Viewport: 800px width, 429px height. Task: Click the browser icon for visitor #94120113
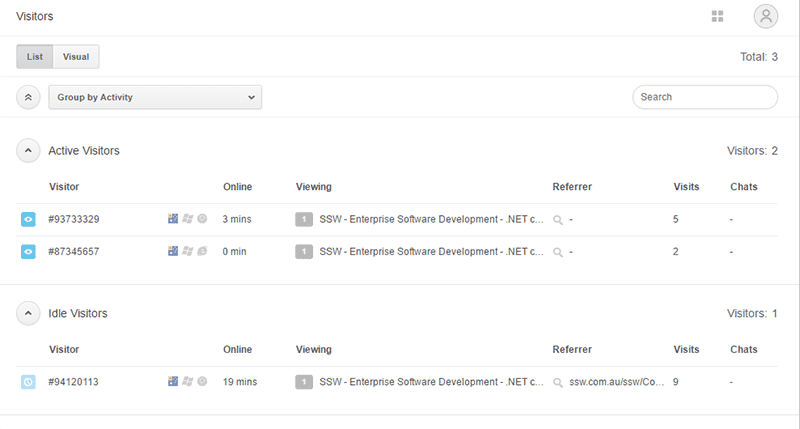pos(201,381)
